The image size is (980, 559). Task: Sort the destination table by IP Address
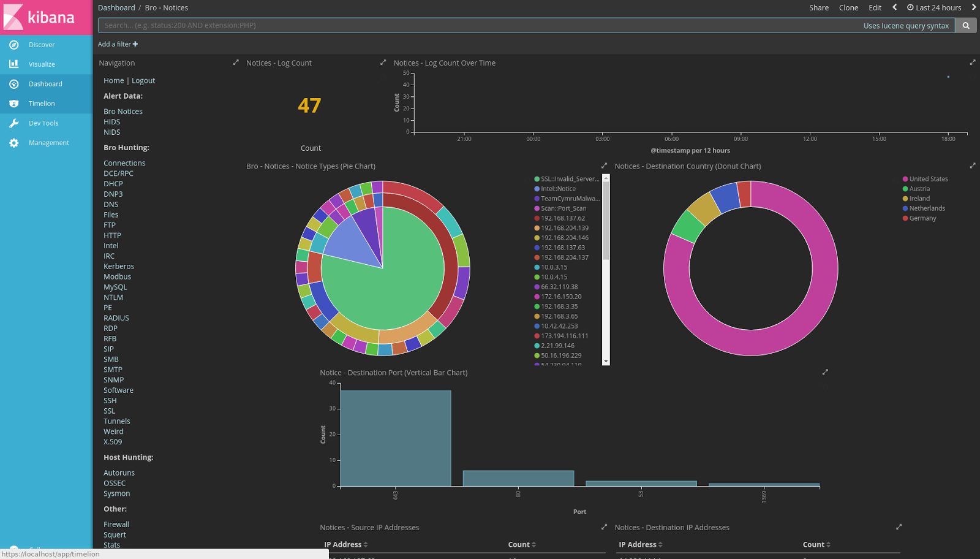(x=639, y=544)
